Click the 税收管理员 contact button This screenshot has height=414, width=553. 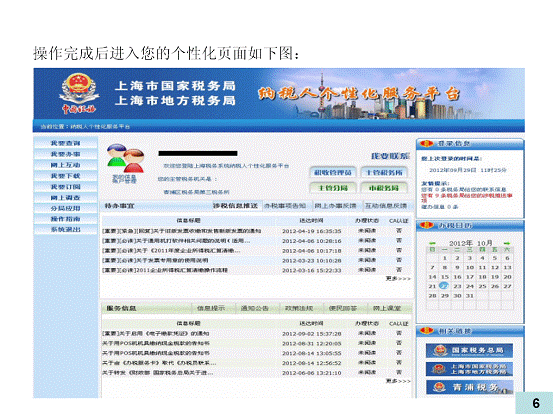pyautogui.click(x=333, y=172)
